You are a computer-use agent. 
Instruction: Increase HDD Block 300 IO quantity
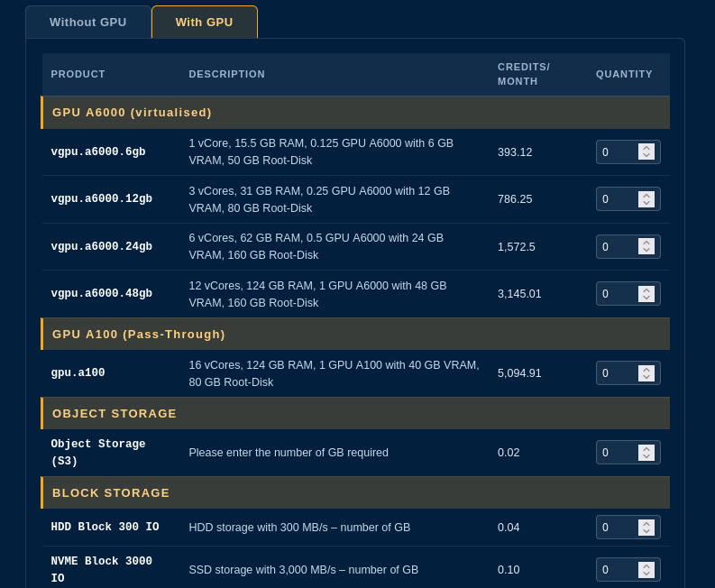pyautogui.click(x=646, y=523)
